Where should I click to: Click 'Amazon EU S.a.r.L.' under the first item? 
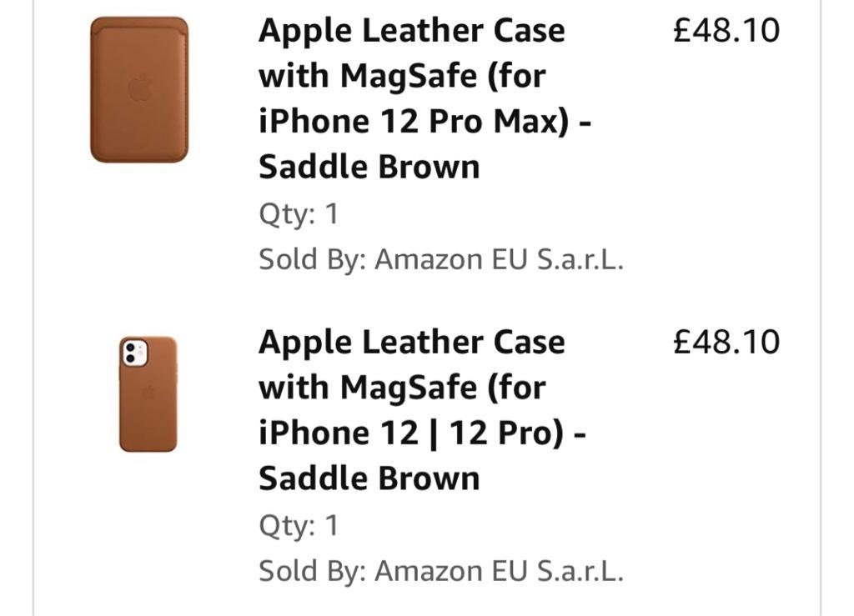(499, 259)
